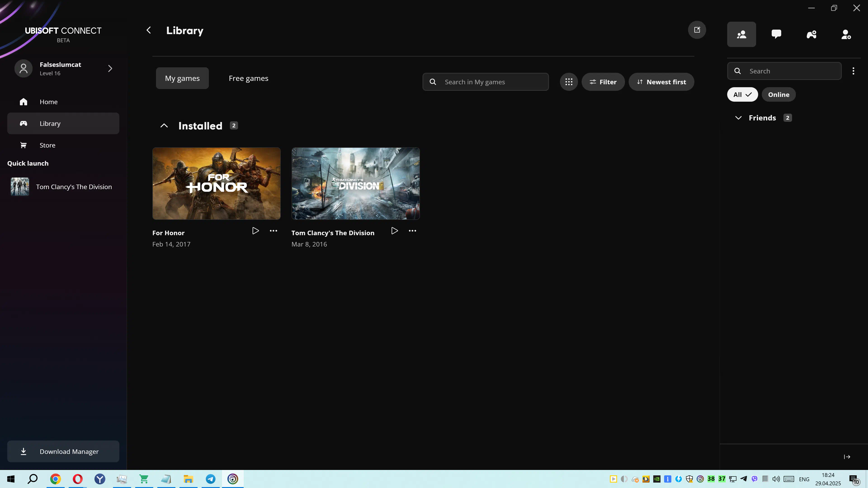The image size is (868, 488).
Task: Open Windows Start menu
Action: 11,479
